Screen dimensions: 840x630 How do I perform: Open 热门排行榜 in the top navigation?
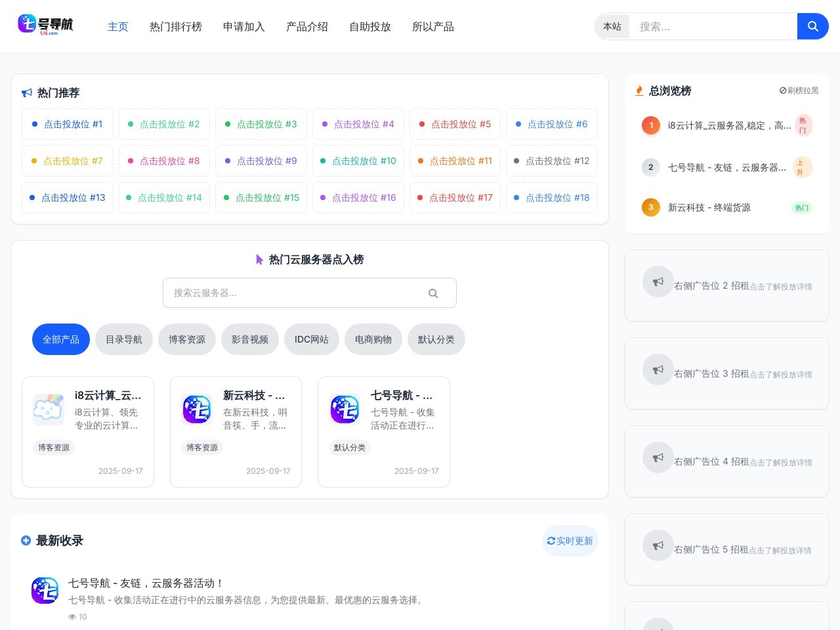176,27
